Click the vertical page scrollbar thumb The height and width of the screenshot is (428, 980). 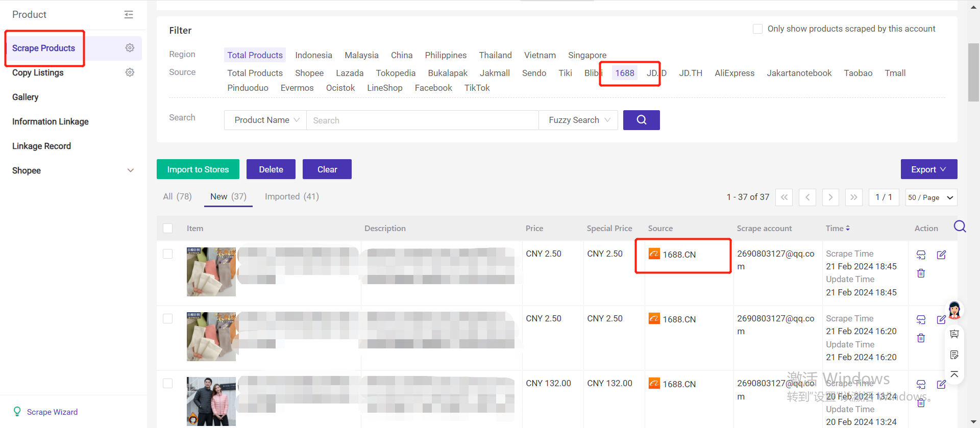coord(973,72)
